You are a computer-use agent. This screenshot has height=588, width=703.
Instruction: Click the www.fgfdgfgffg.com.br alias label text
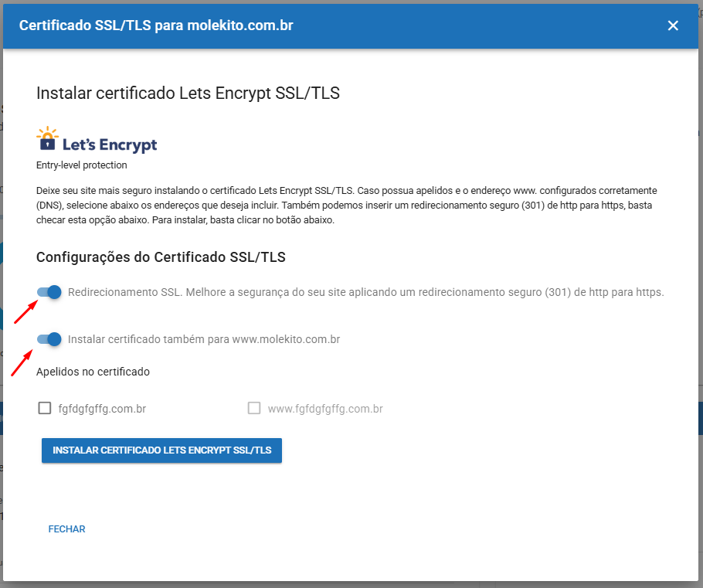(325, 409)
